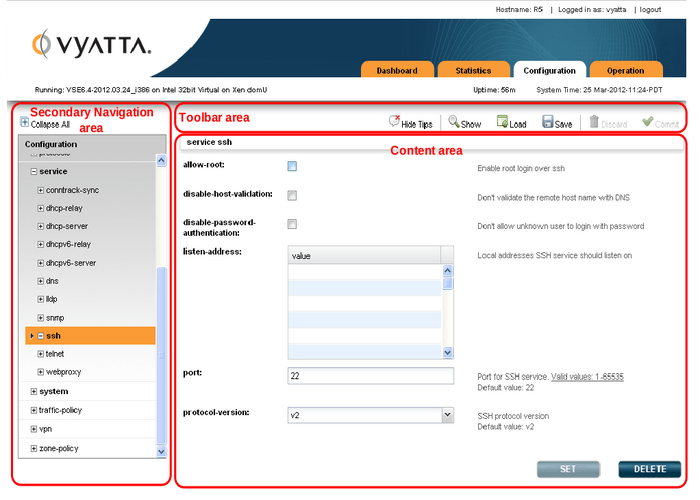Click the listen-address value column header
This screenshot has height=500, width=700.
pos(364,255)
